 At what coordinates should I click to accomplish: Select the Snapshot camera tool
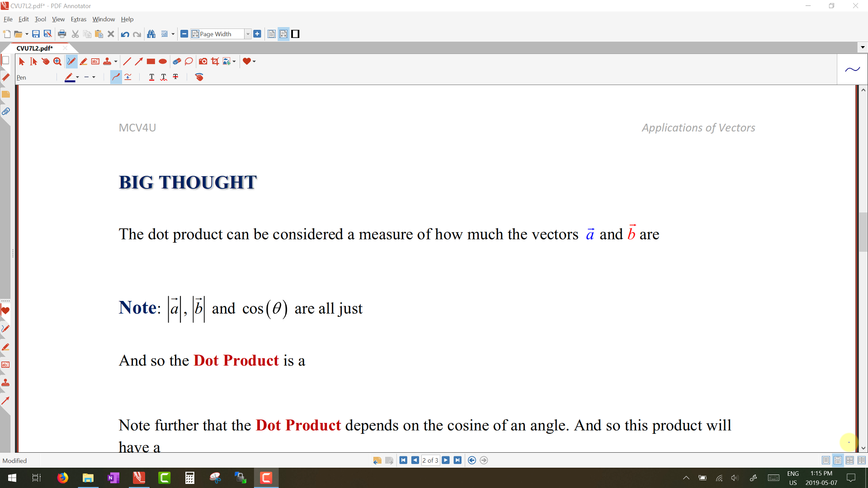point(203,61)
